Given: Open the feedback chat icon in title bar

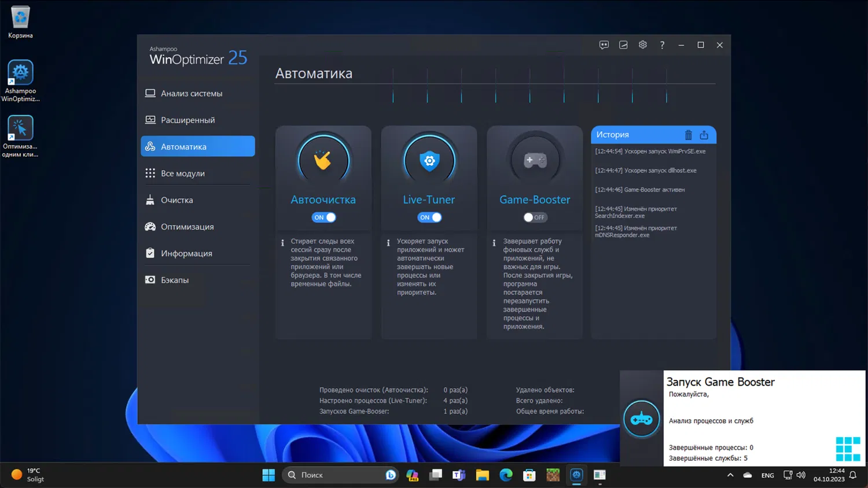Looking at the screenshot, I should [604, 45].
